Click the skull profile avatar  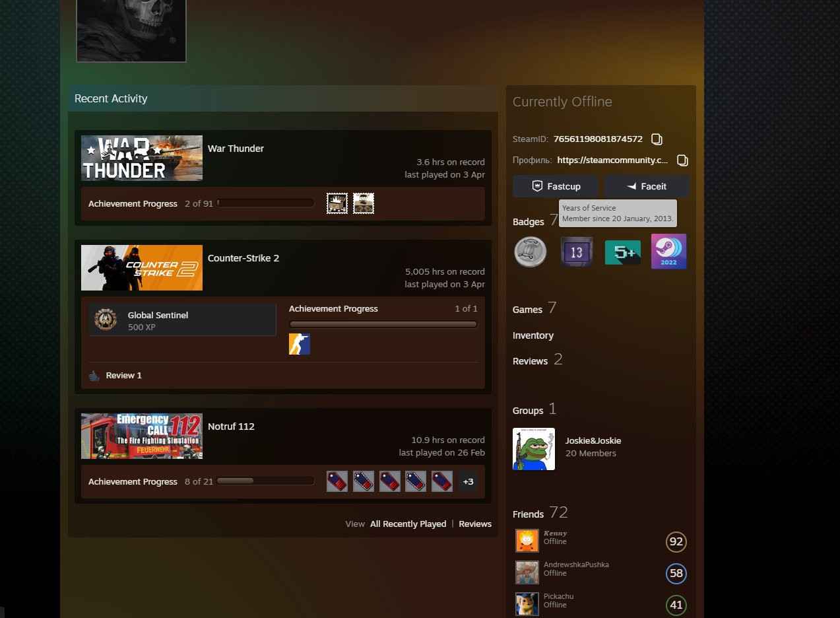click(x=131, y=30)
